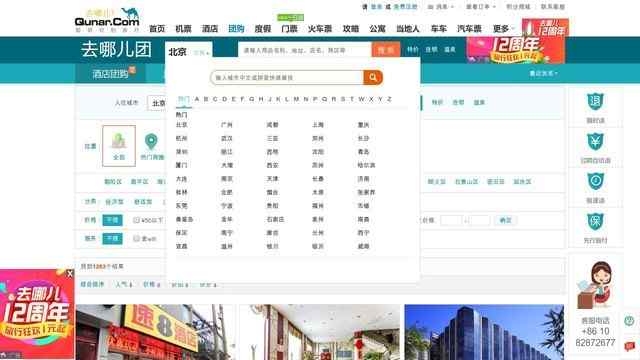The image size is (640, 360).
Task: Expand the 更多 navigation dropdown
Action: (x=503, y=29)
